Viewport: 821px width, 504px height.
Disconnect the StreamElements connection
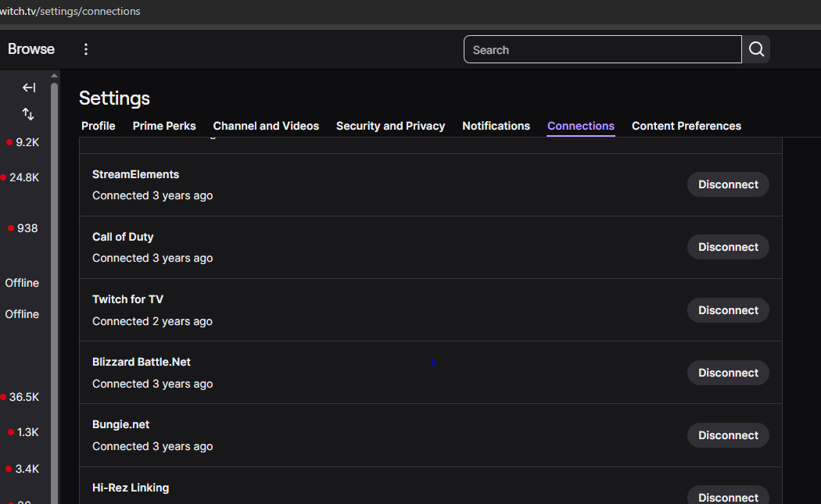[x=728, y=184]
